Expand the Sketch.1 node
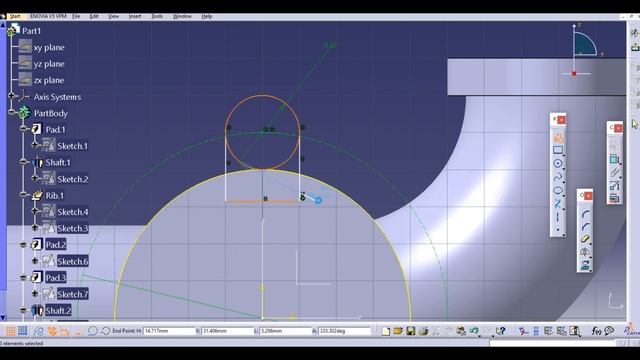This screenshot has height=360, width=640. tap(35, 145)
